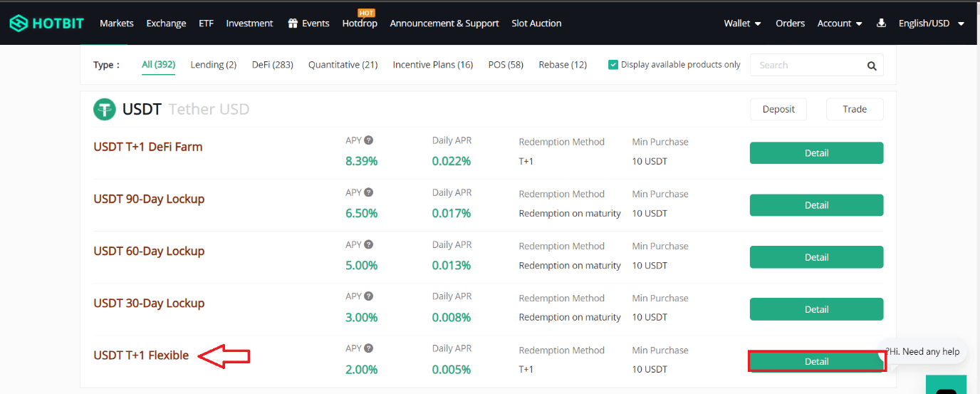
Task: Select the All (392) type filter
Action: [158, 64]
